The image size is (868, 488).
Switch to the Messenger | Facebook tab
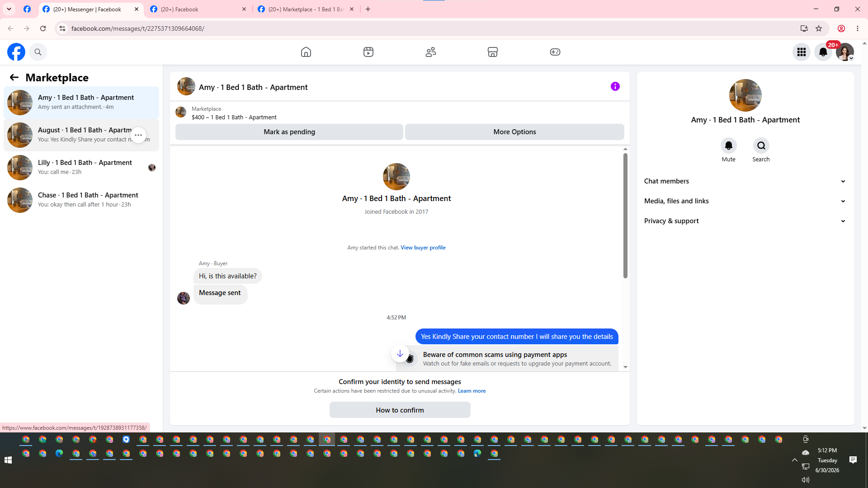pyautogui.click(x=91, y=9)
